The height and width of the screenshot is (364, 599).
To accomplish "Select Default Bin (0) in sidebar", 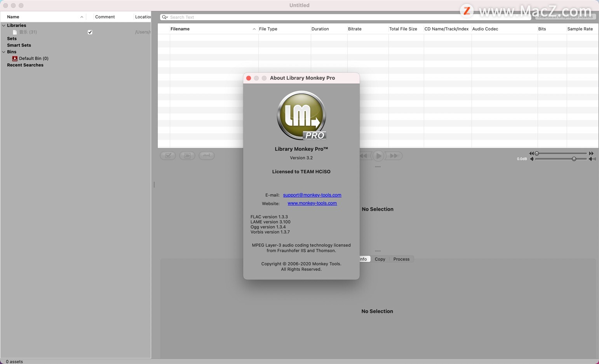I will [34, 58].
